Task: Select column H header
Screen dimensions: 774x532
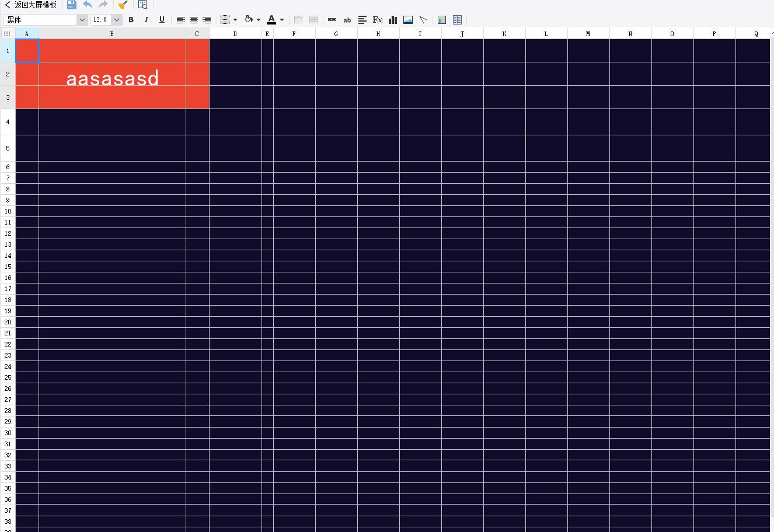Action: (x=378, y=34)
